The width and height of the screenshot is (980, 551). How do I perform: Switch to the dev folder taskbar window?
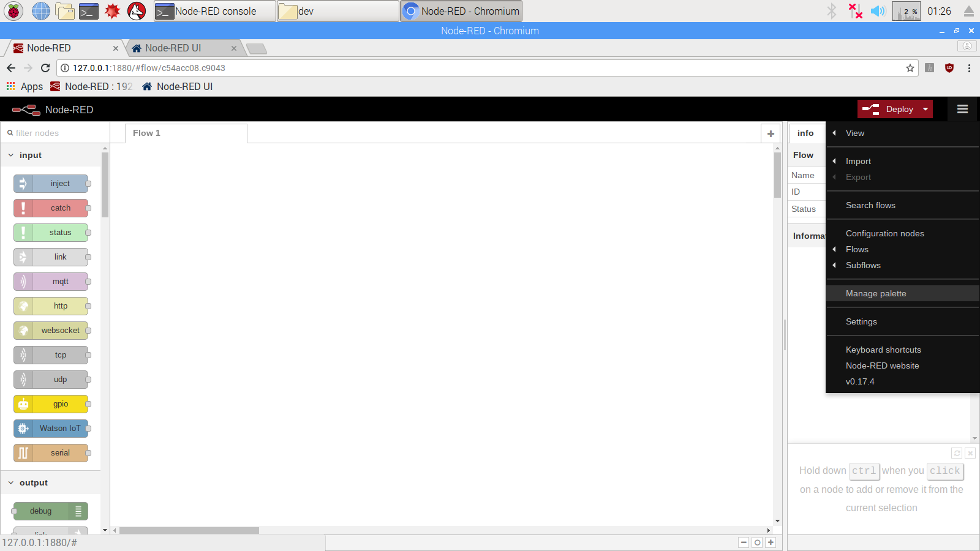point(338,11)
